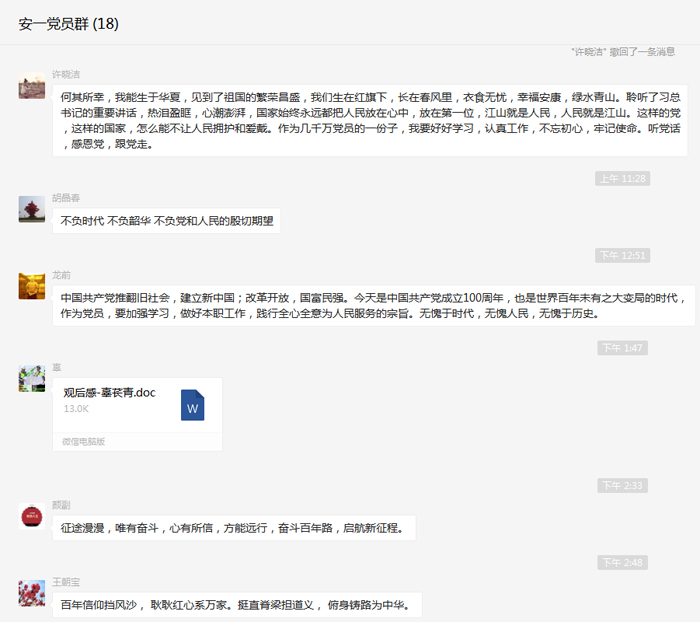Open 王朝宝's flower avatar

click(31, 593)
